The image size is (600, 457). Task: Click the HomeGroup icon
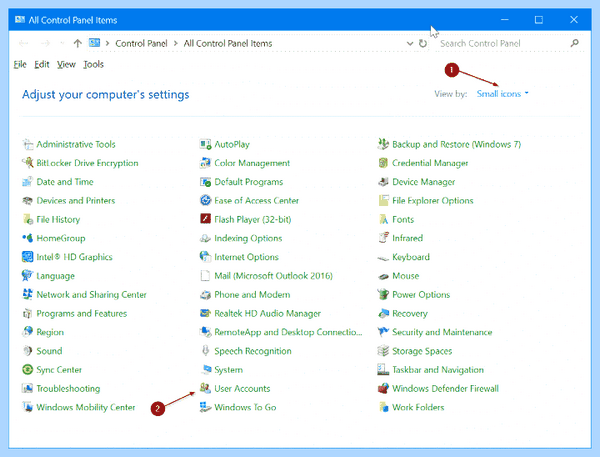28,238
